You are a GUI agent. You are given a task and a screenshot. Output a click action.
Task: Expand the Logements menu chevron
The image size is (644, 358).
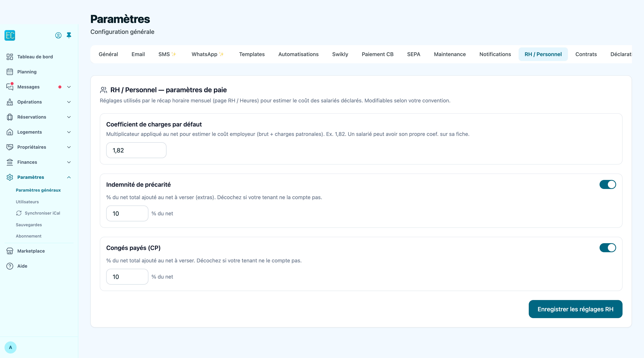pos(69,132)
